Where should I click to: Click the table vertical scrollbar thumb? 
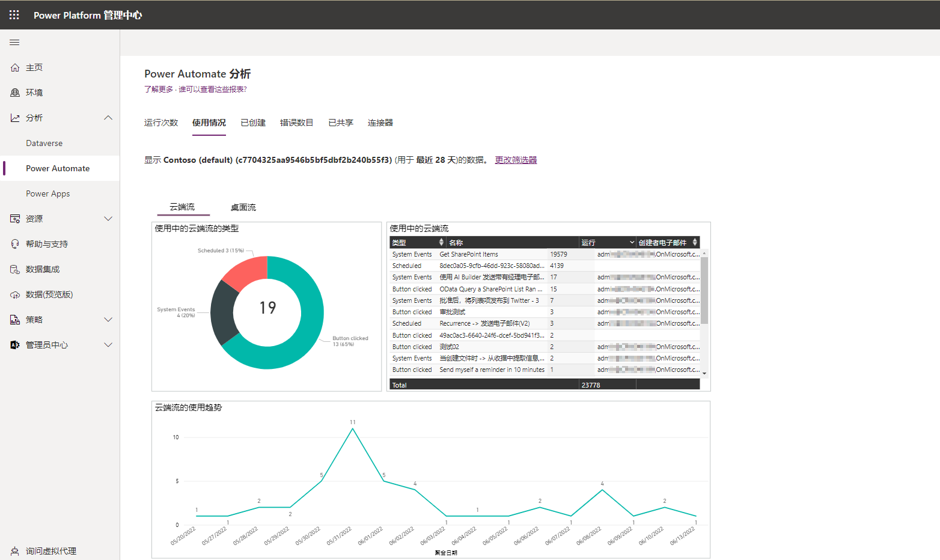click(704, 290)
